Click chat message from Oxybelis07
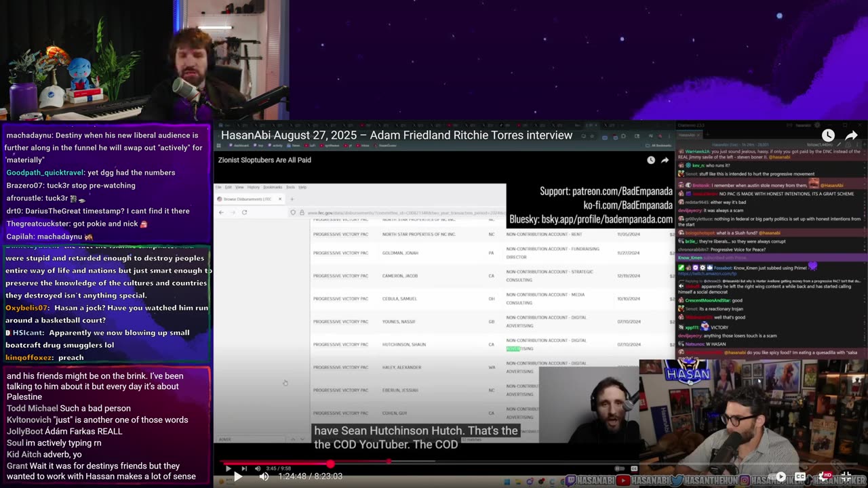868x488 pixels. point(107,314)
